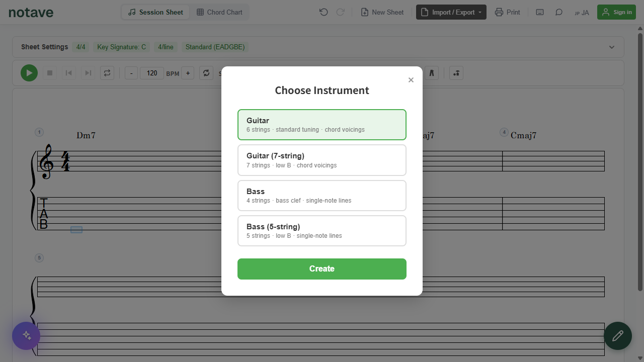
Task: Skip to the previous measure icon
Action: coord(69,73)
